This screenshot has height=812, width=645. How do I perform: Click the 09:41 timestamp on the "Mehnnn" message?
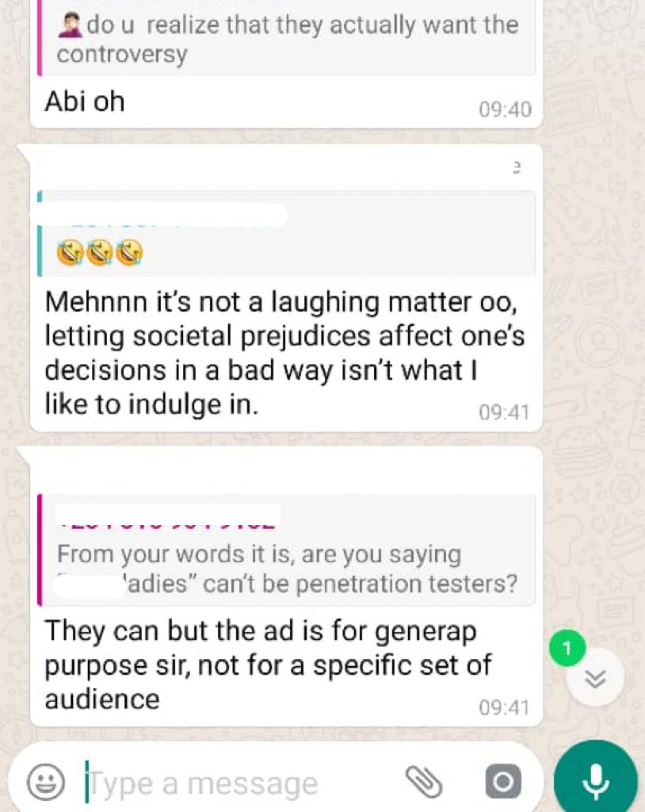[x=505, y=412]
